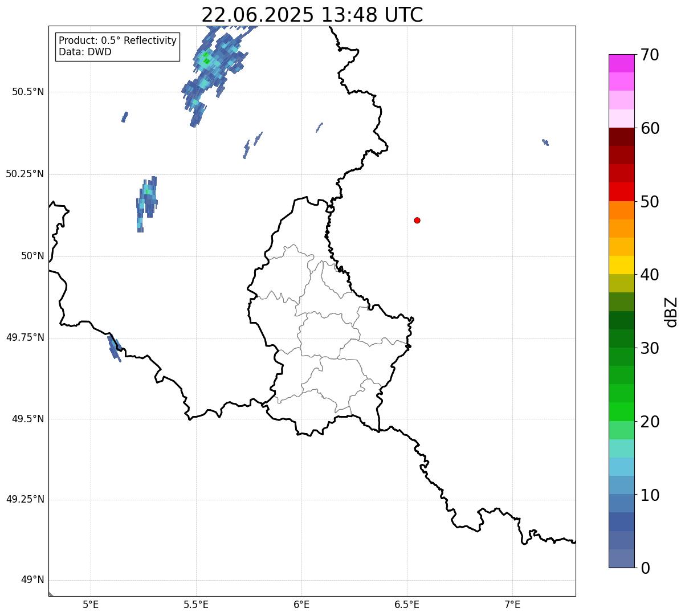Screen dimensions: 685x616
Task: Click the 49.25°N latitude label
Action: 25,499
